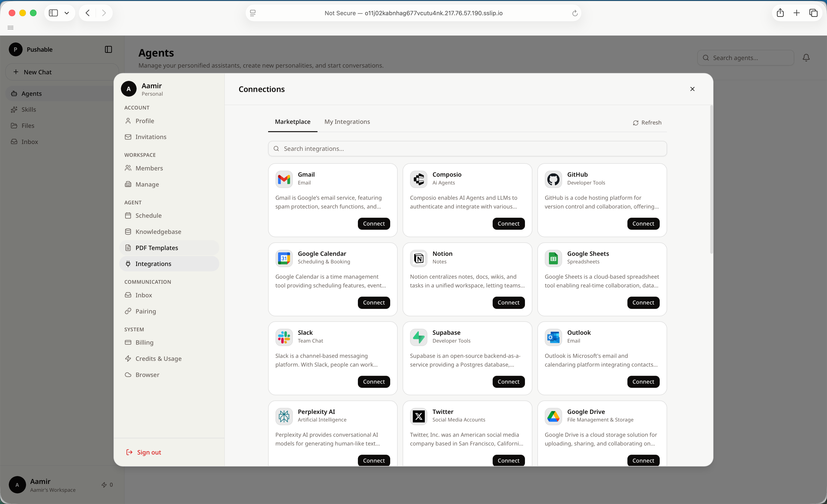
Task: Connect the GitHub integration
Action: point(643,223)
